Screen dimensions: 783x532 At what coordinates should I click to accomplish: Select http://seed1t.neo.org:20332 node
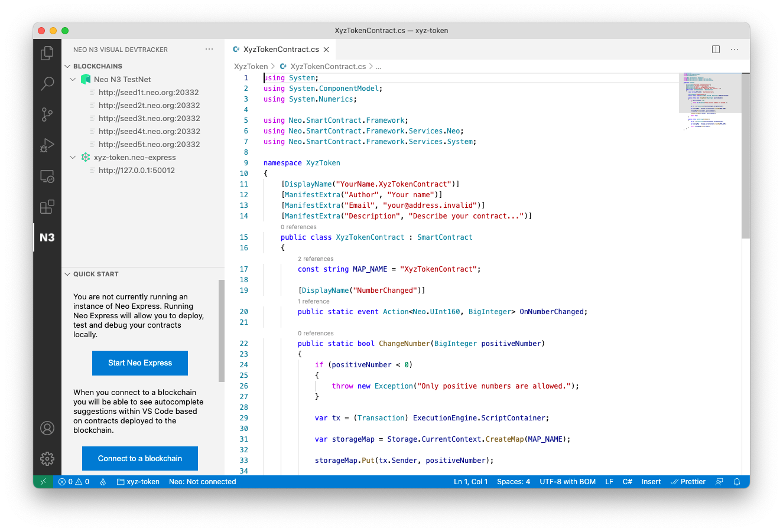pyautogui.click(x=149, y=92)
